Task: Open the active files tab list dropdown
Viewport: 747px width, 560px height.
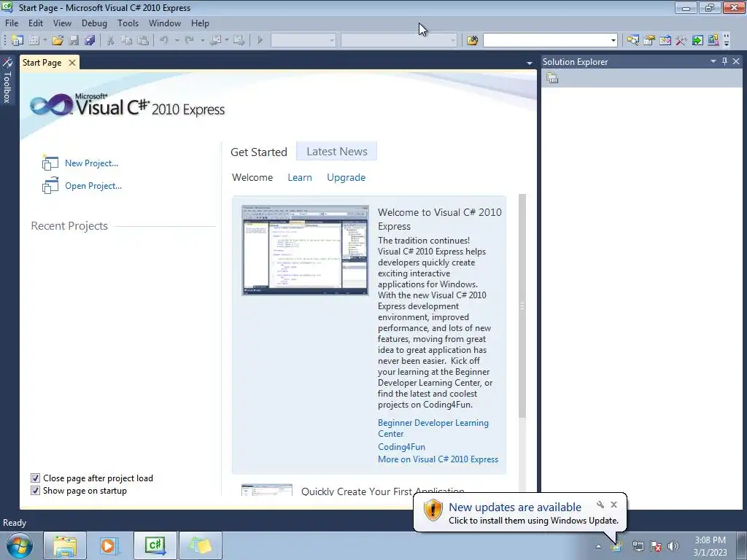Action: pos(530,63)
